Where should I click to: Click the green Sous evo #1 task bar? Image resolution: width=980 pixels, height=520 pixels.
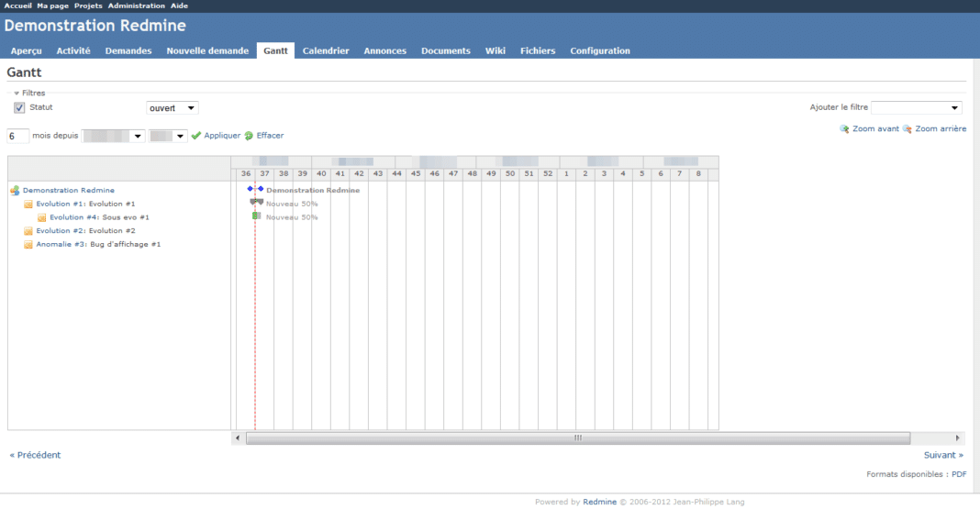(256, 216)
